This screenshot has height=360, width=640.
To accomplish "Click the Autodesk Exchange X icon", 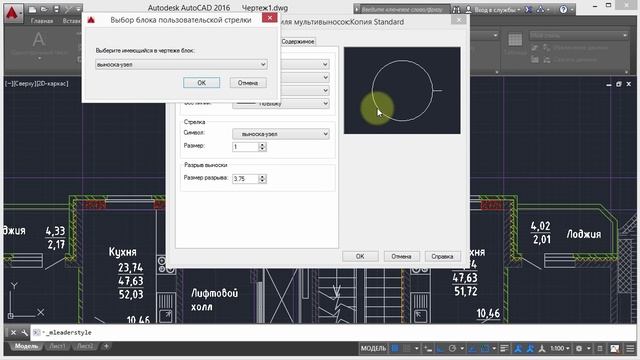I will coord(528,9).
